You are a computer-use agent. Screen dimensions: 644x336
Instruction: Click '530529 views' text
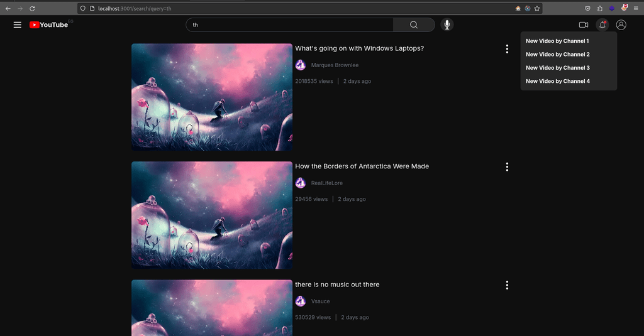(313, 317)
